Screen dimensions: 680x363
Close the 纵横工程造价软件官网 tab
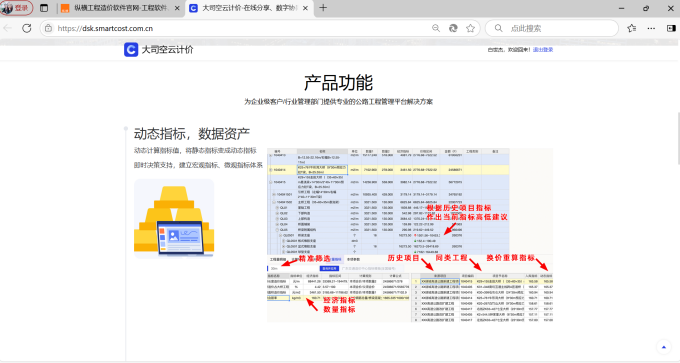177,8
